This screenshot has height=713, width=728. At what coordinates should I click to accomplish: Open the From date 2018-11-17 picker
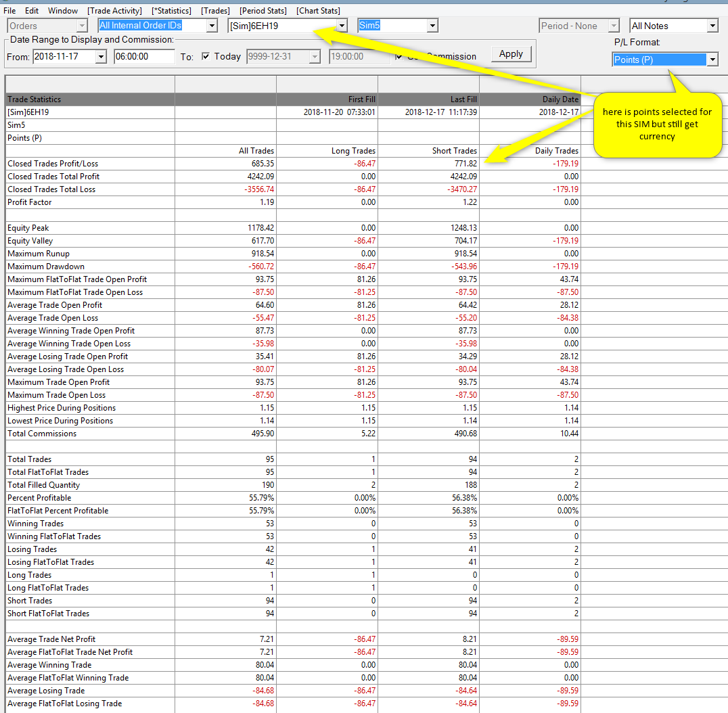tap(101, 56)
